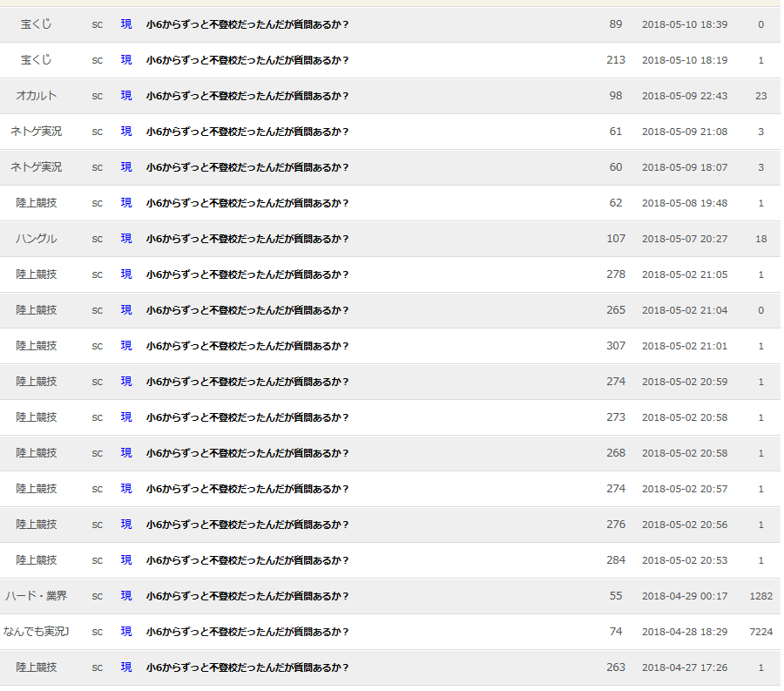Select the count 74 cell
The height and width of the screenshot is (691, 784).
[x=616, y=632]
